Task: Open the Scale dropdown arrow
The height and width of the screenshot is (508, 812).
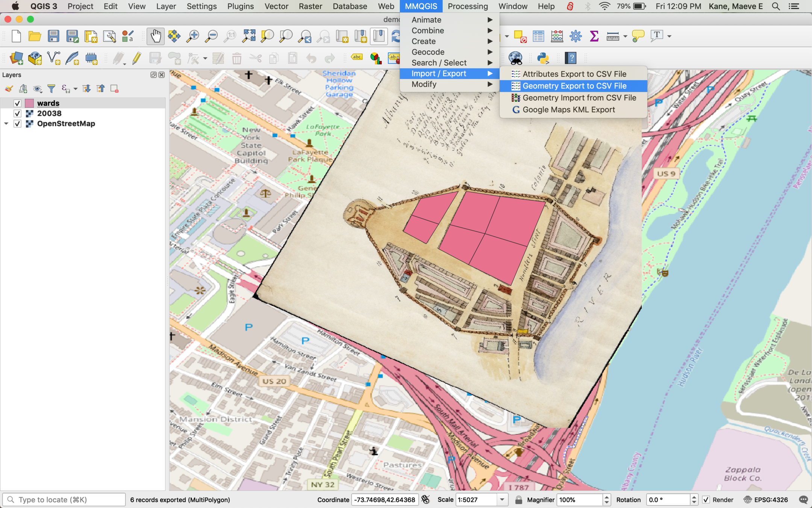Action: (x=502, y=500)
